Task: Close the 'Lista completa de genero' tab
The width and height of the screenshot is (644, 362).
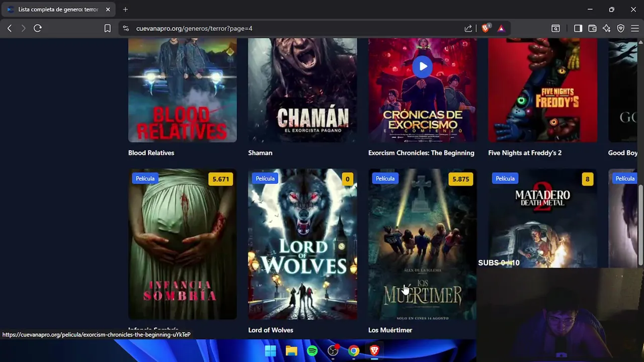Action: point(108,10)
